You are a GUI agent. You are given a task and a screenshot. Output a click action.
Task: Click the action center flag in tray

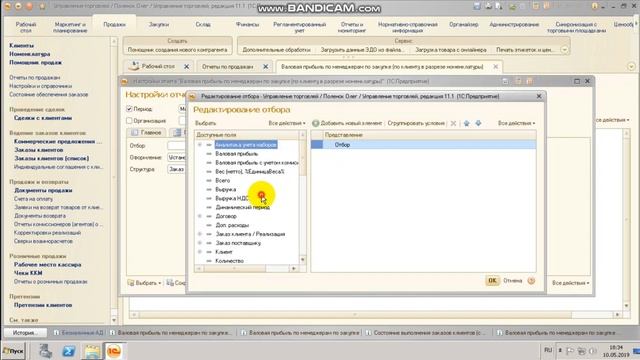click(570, 351)
